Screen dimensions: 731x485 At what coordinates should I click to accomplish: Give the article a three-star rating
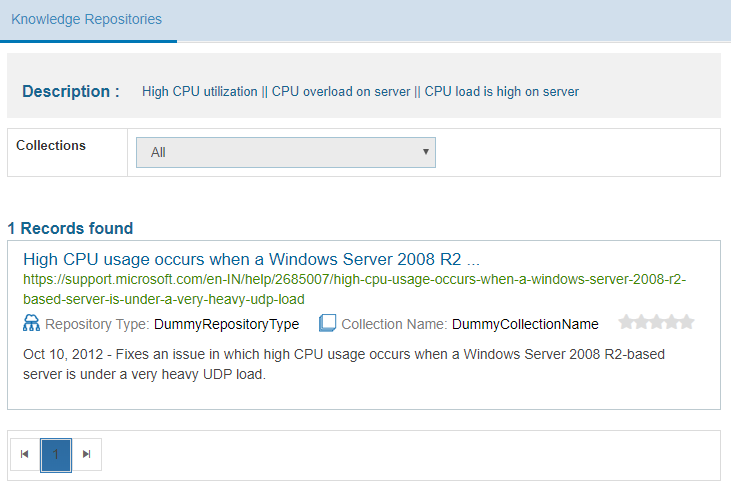656,322
